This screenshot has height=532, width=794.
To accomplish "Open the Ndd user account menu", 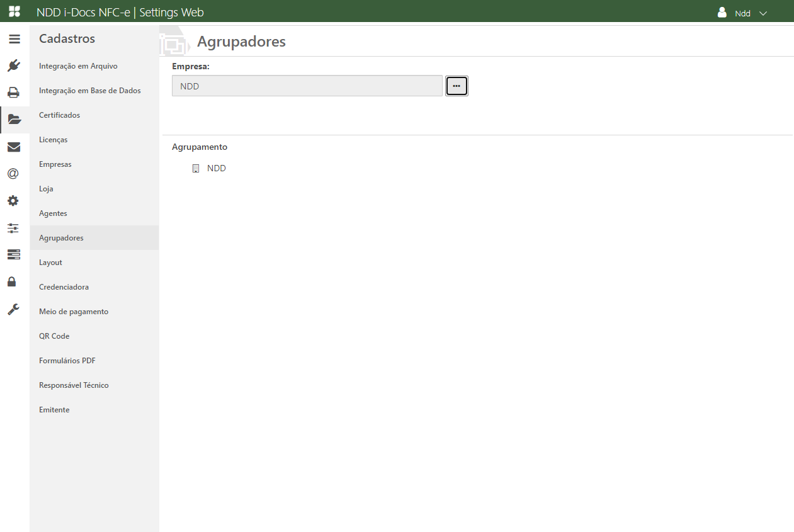I will pos(742,13).
